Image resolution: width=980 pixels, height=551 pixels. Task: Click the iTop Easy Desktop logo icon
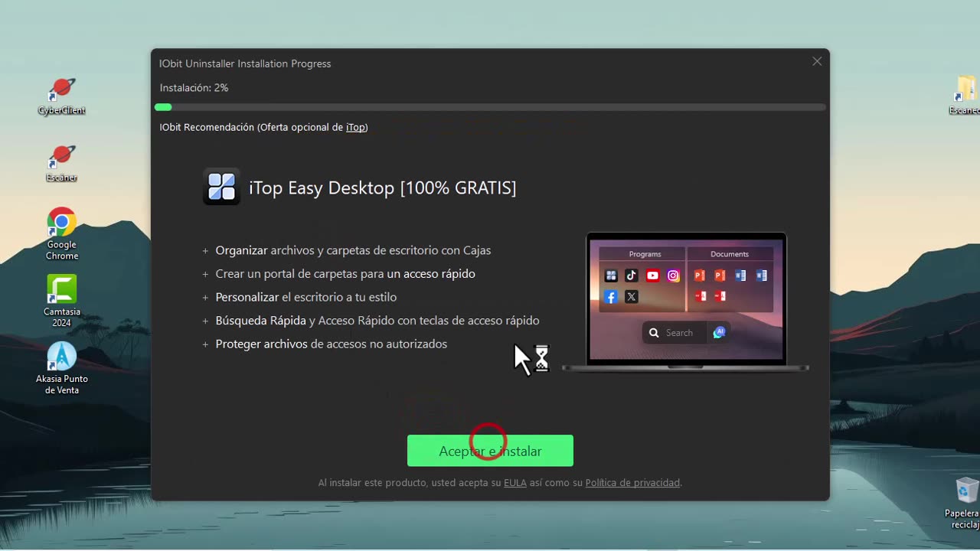coord(222,187)
